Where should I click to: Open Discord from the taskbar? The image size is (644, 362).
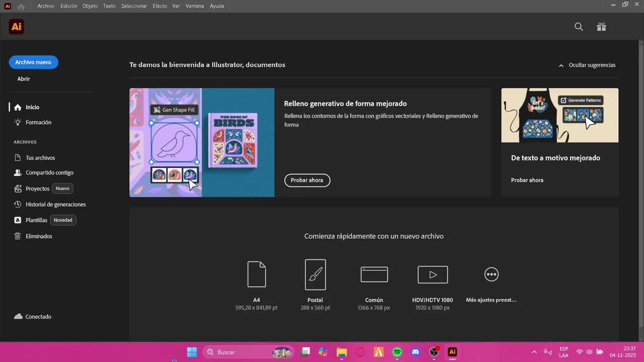(416, 352)
